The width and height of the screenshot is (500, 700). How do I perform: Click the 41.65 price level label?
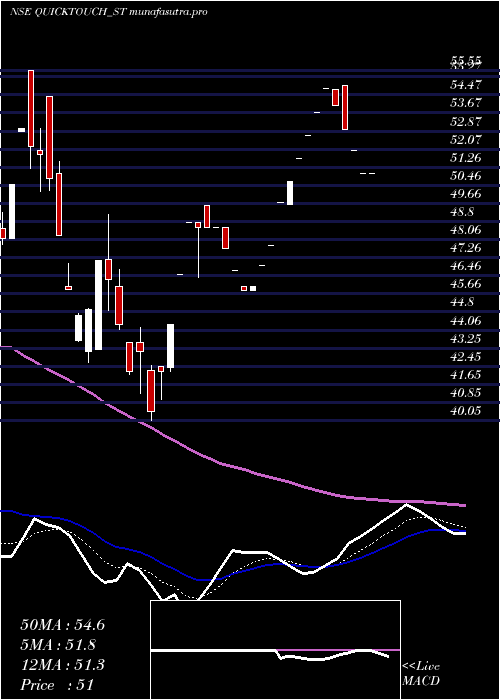[466, 375]
